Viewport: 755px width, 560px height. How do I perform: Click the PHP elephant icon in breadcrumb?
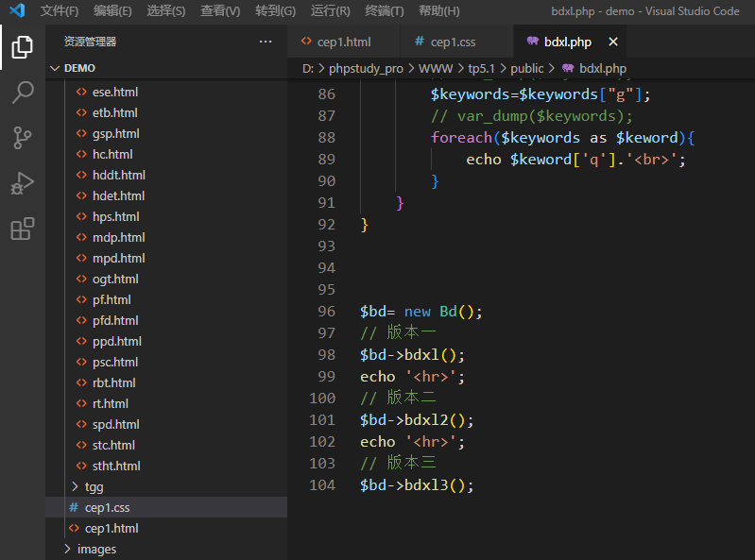click(568, 68)
